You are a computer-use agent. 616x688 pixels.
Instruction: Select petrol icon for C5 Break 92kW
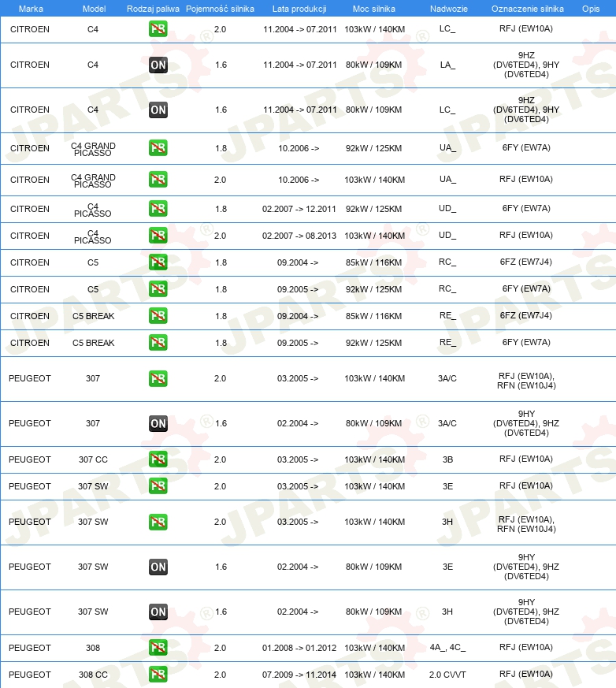[158, 343]
